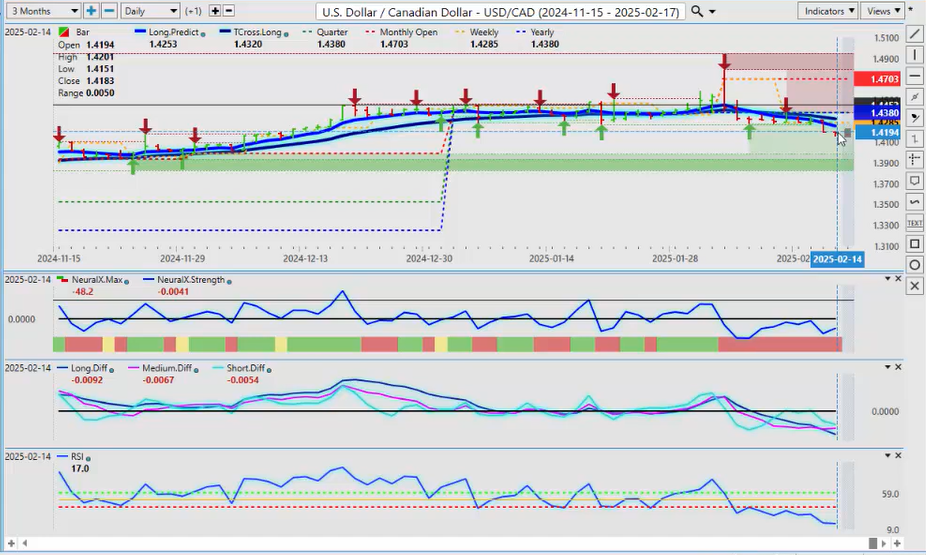The image size is (926, 555).
Task: Choose the TEXT annotation tool
Action: pos(913,223)
